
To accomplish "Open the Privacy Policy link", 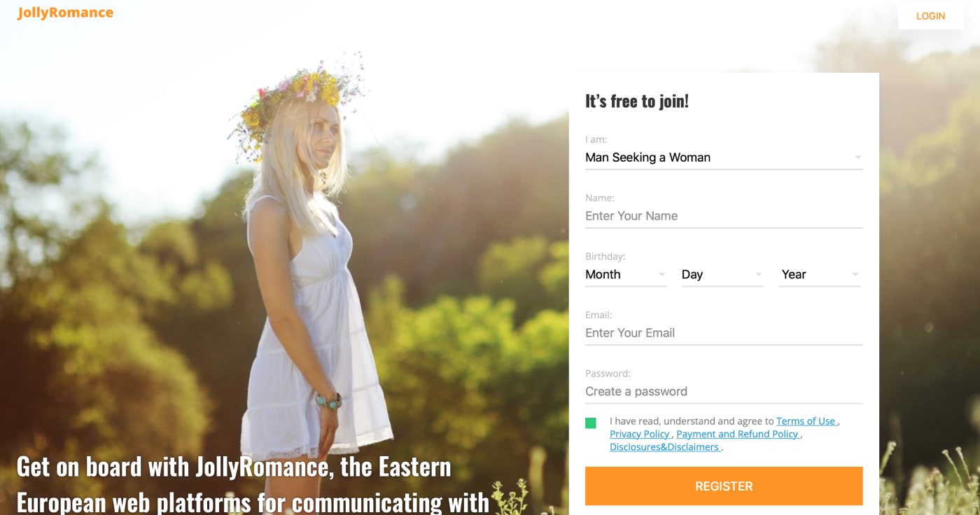I will (640, 434).
